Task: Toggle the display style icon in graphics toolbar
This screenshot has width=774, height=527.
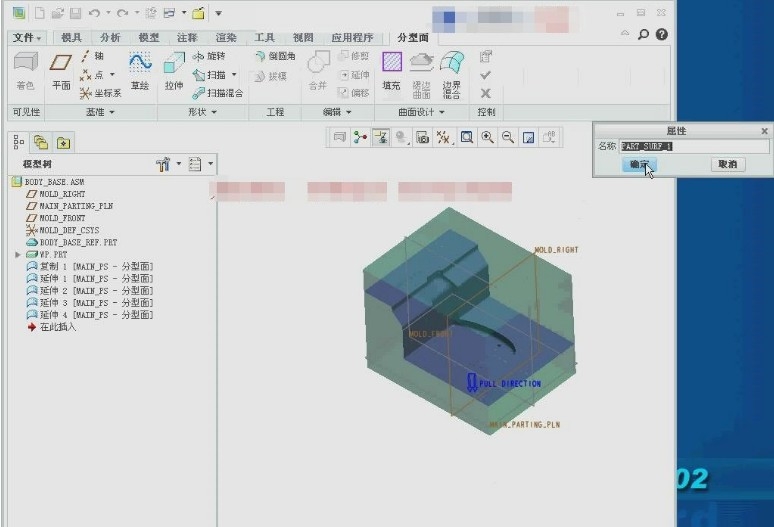Action: click(x=401, y=137)
